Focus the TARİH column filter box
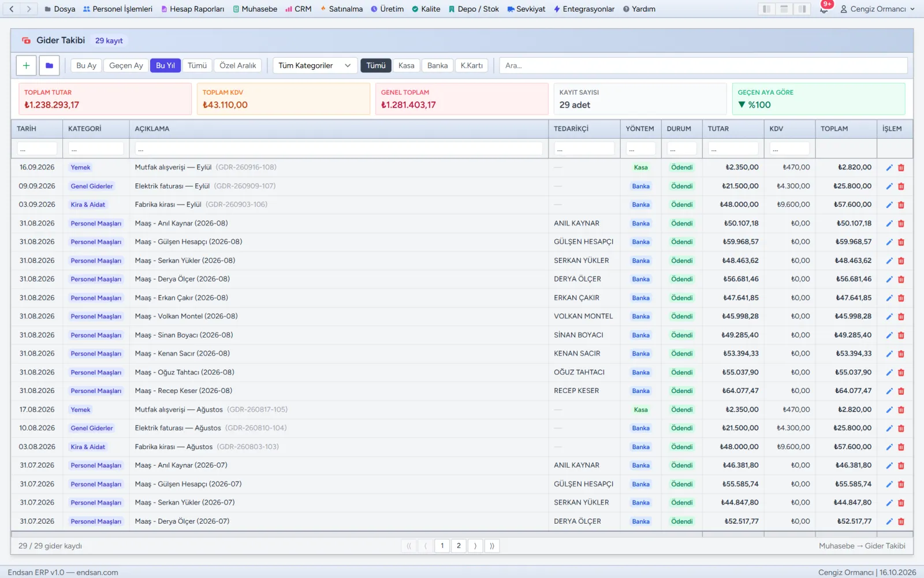 [x=37, y=149]
